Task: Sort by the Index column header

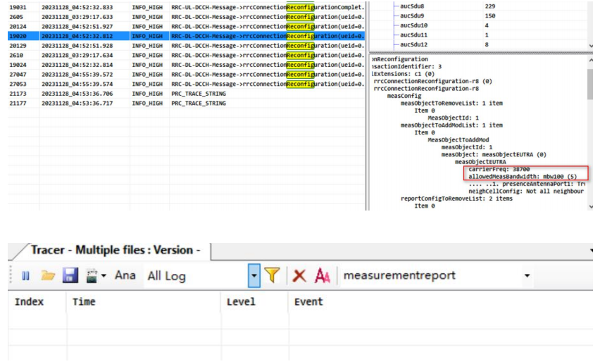Action: [29, 302]
